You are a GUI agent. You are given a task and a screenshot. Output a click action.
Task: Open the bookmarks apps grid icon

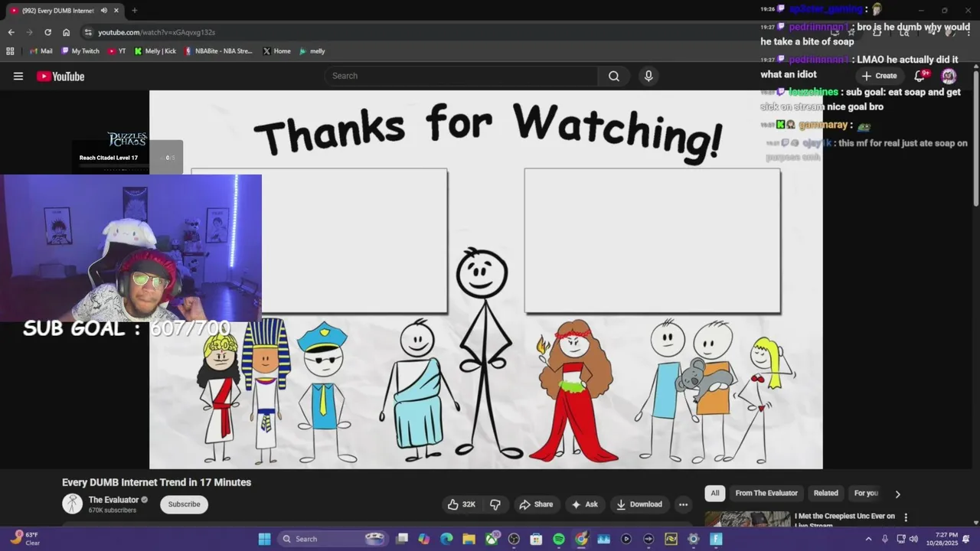[10, 51]
